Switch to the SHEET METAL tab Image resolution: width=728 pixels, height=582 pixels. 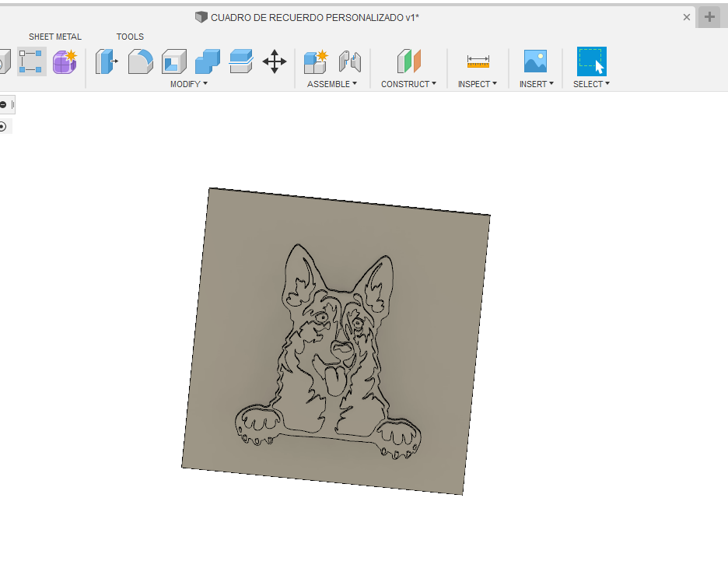coord(54,37)
